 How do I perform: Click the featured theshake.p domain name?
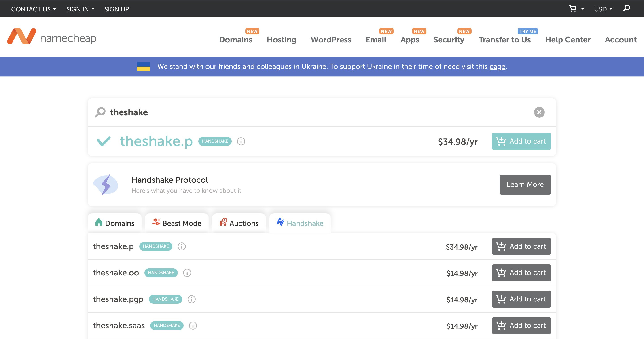click(156, 141)
